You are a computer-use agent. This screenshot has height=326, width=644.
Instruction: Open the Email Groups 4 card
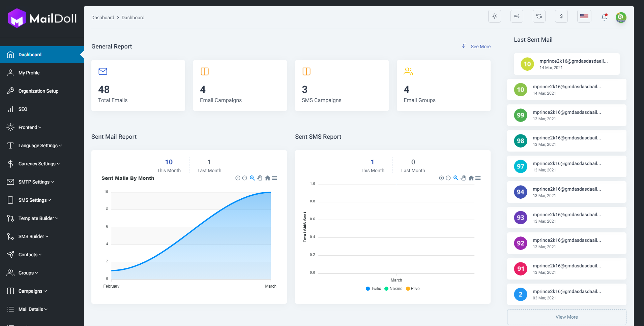(x=444, y=86)
